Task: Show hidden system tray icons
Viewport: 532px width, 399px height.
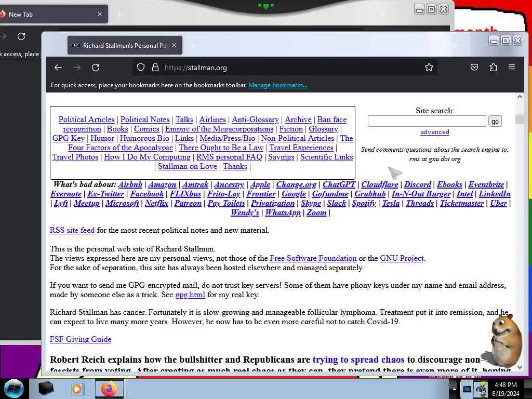Action: click(454, 389)
